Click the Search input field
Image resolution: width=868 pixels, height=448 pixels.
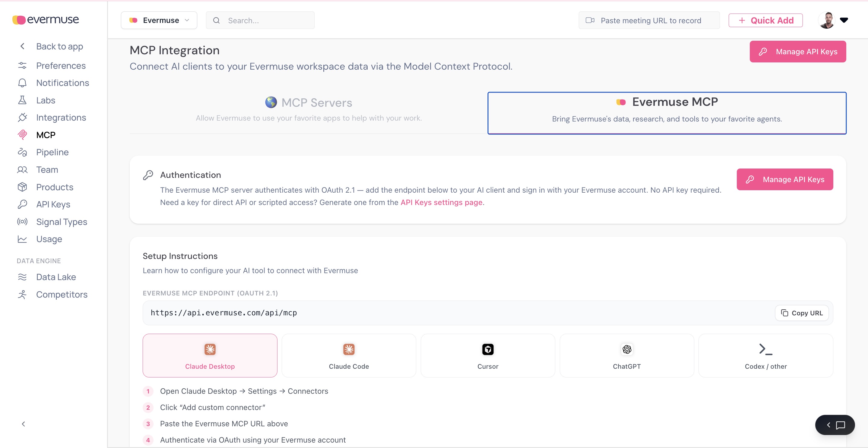click(260, 20)
